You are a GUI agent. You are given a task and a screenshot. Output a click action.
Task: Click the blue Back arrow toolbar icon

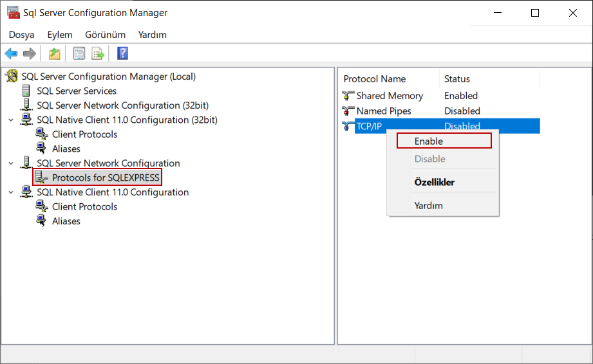[11, 54]
